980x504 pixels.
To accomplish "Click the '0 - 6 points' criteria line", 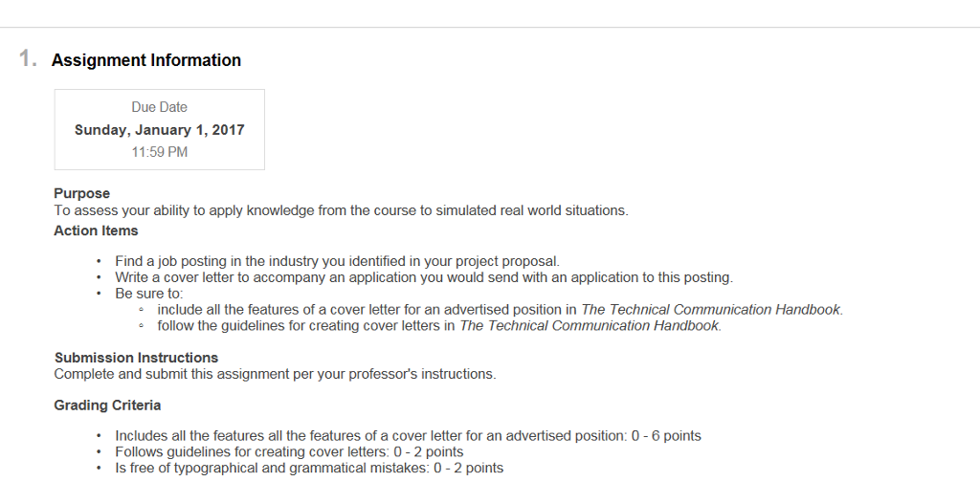I will pos(408,436).
